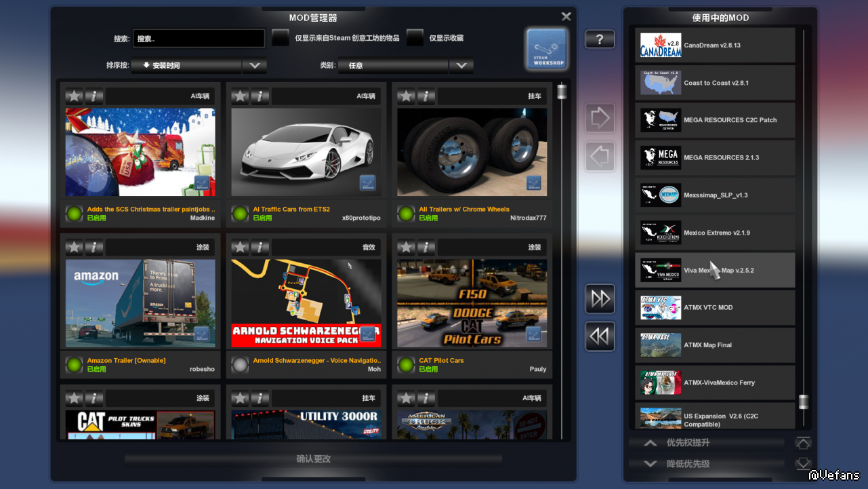Viewport: 868px width, 489px height.
Task: Star the AI Traffic Cars from ETS2 mod
Action: click(x=240, y=96)
